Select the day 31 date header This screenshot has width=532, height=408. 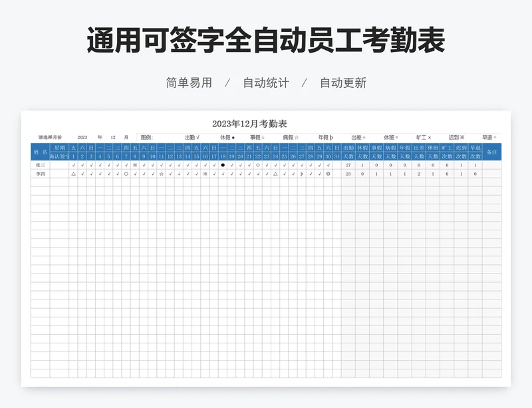point(336,156)
